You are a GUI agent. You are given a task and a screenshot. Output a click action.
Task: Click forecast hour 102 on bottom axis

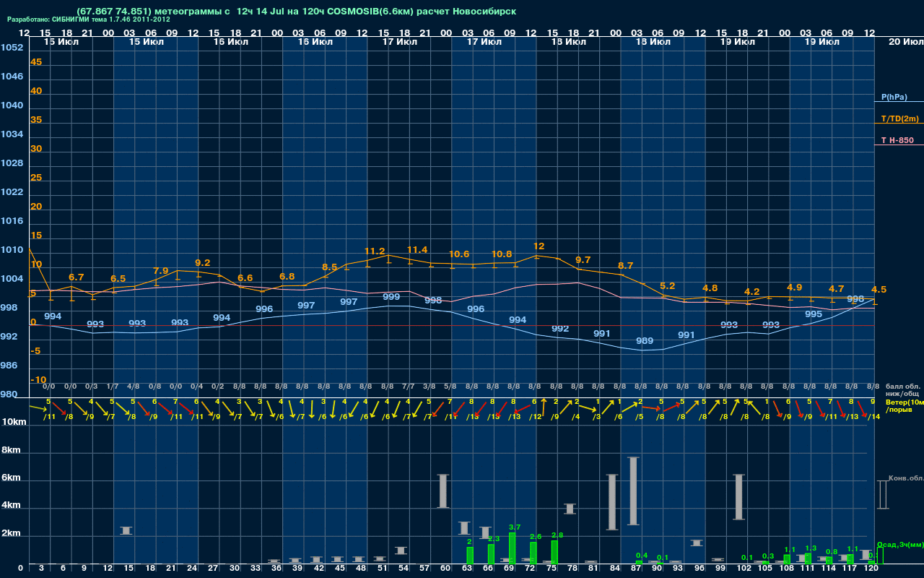pos(744,569)
